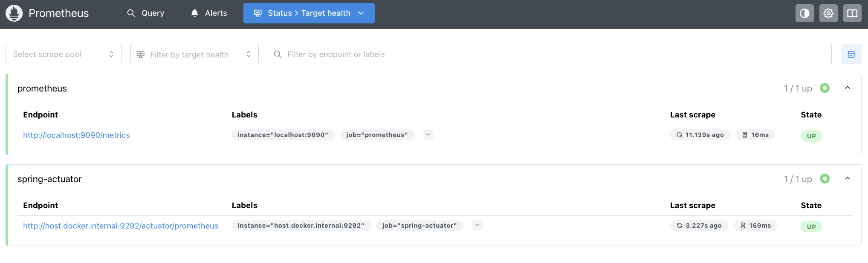Open the Query menu item
This screenshot has height=263, width=868.
146,13
